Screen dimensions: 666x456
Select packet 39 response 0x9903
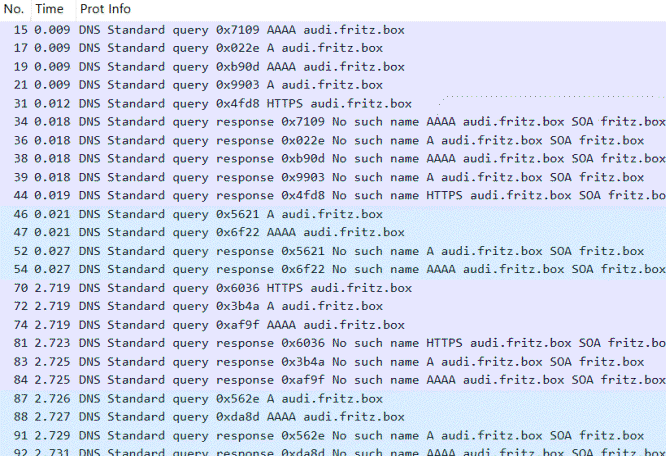(333, 177)
